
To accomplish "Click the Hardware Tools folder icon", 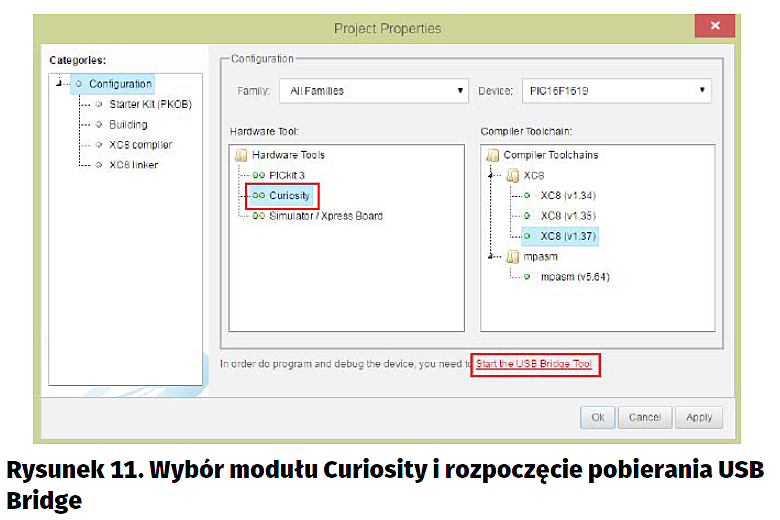I will (x=240, y=155).
